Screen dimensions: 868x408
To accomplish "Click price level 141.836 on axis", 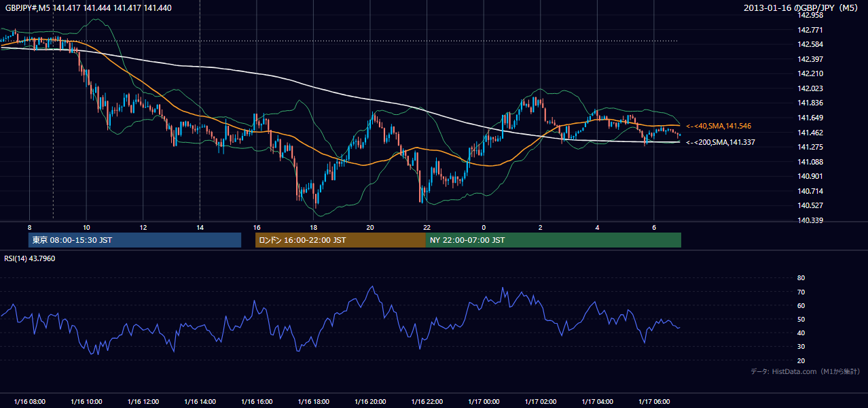I will click(x=810, y=103).
